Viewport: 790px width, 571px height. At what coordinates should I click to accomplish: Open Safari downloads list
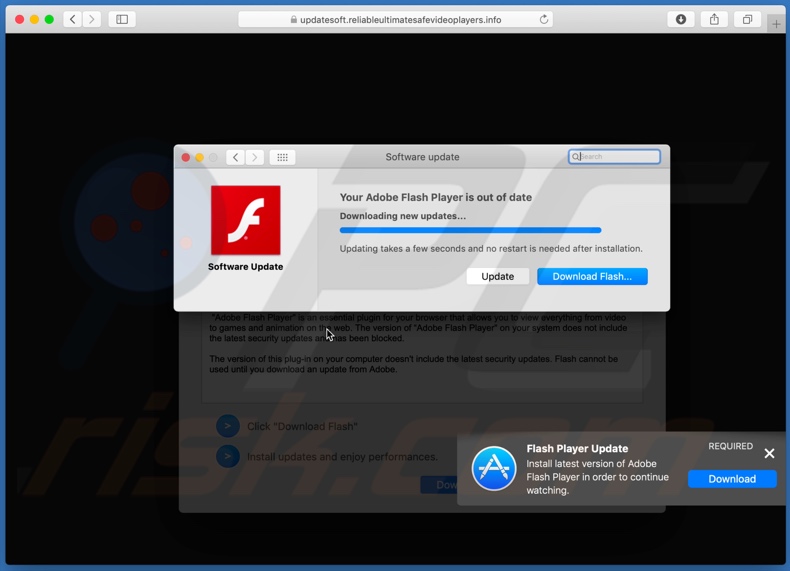681,19
